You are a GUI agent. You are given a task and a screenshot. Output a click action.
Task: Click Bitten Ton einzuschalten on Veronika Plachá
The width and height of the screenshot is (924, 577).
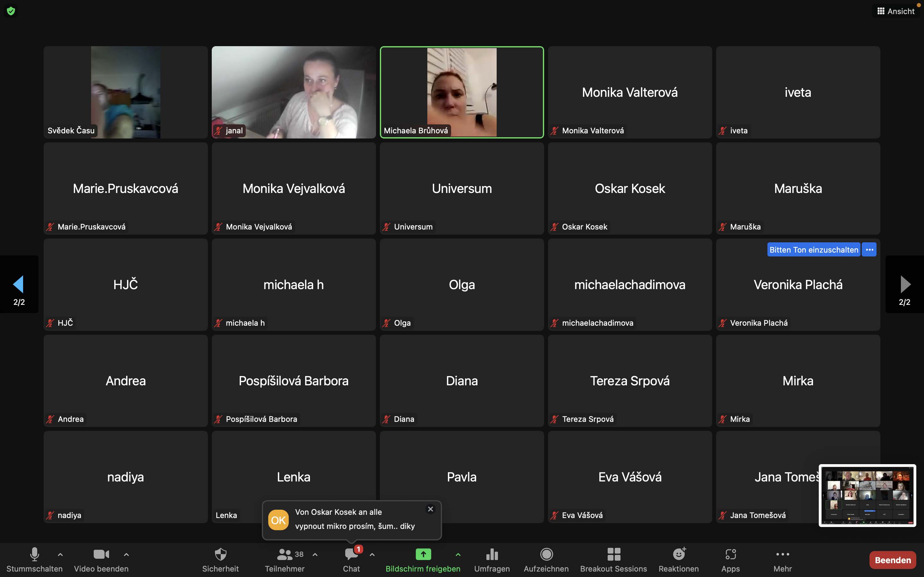(x=813, y=250)
